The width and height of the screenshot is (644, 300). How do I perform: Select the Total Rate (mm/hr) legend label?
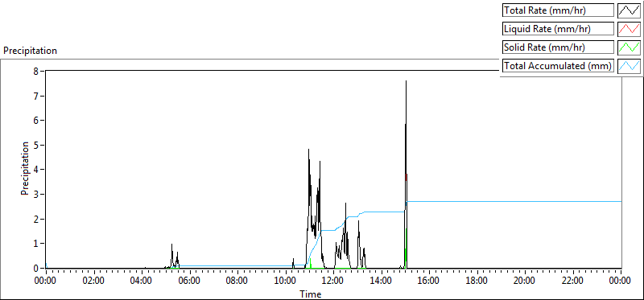coord(558,10)
